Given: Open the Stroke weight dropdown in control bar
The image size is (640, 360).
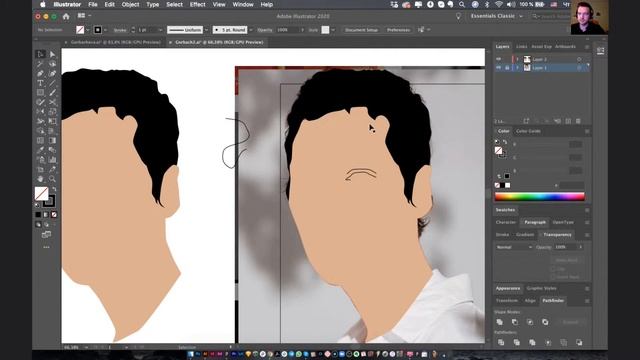Looking at the screenshot, I should click(x=160, y=30).
